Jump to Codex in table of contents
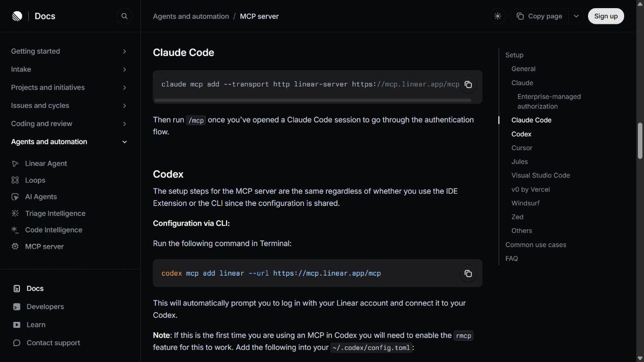Image resolution: width=644 pixels, height=362 pixels. pos(521,134)
